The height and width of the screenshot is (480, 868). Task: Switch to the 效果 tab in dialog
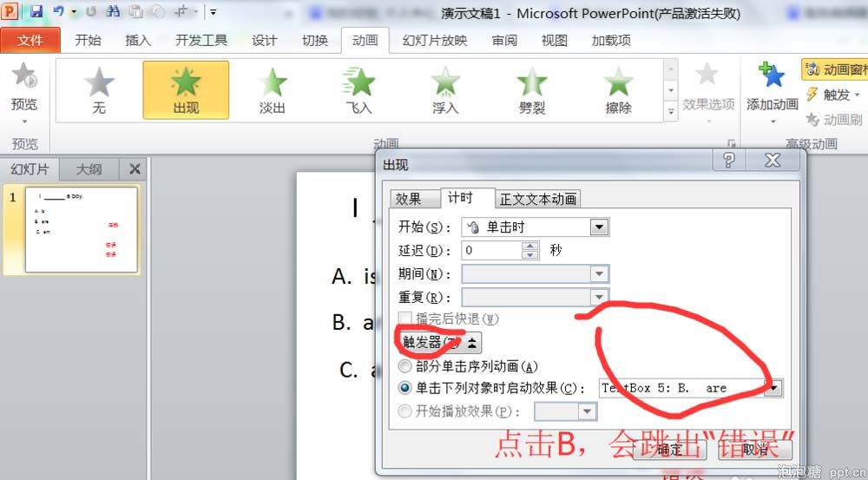coord(408,199)
